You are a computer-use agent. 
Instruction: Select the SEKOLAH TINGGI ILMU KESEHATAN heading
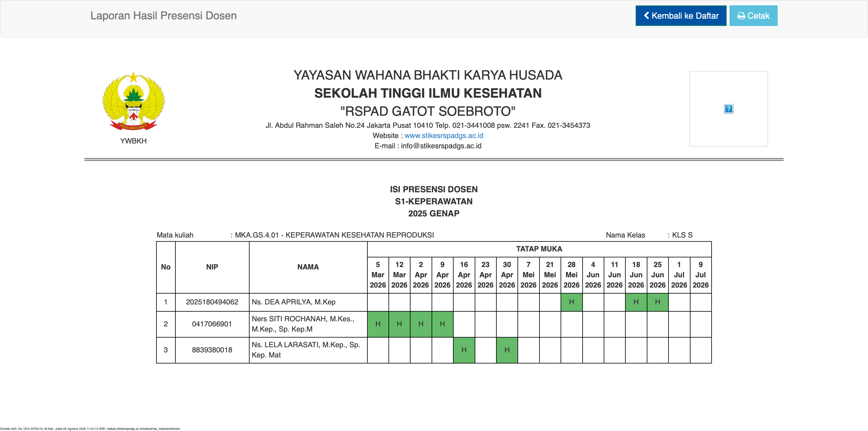[x=428, y=93]
